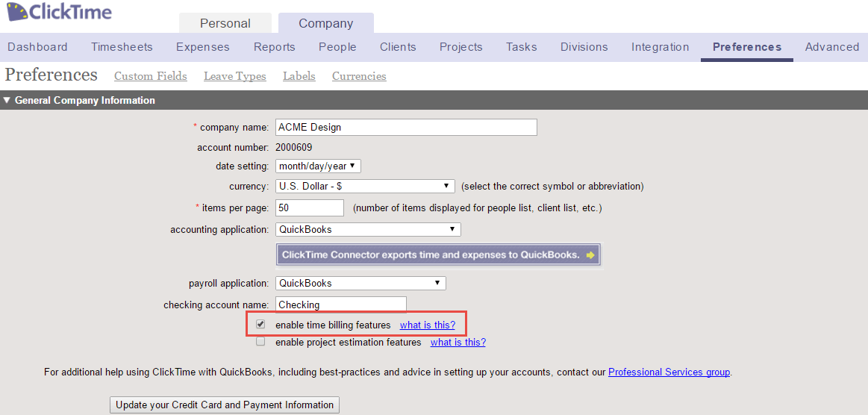
Task: Open the Currencies link
Action: pyautogui.click(x=359, y=76)
